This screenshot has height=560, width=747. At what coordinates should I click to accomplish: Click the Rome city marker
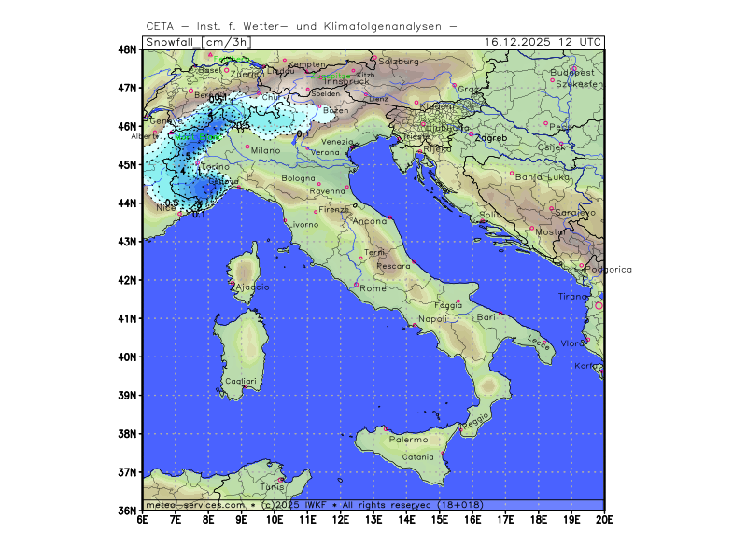[x=356, y=284]
